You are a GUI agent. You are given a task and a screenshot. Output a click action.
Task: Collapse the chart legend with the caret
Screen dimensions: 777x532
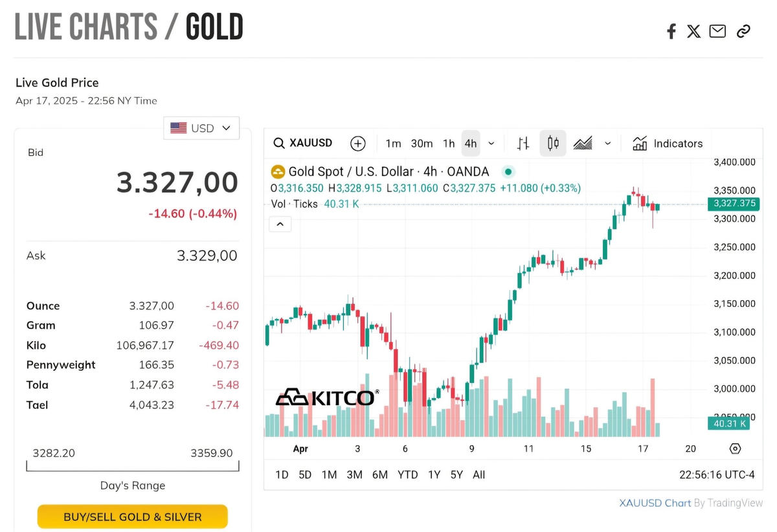point(280,224)
